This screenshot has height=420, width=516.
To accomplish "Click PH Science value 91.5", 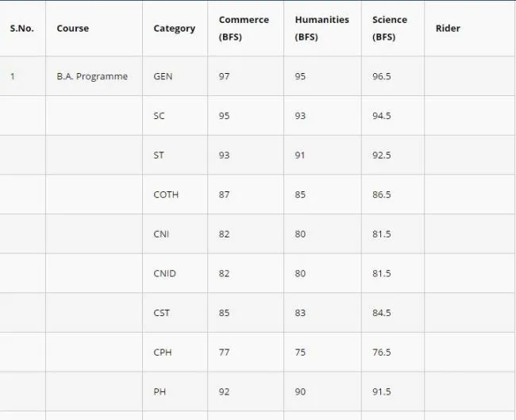I will point(382,391).
